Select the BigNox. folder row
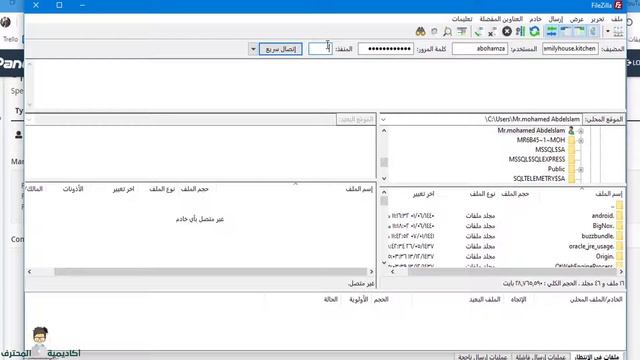This screenshot has height=360, width=640. point(505,226)
